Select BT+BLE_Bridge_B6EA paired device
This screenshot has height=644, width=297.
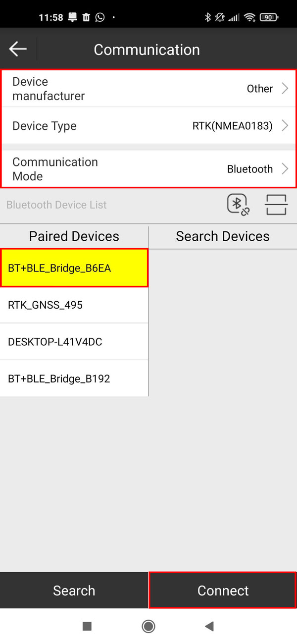pyautogui.click(x=74, y=268)
